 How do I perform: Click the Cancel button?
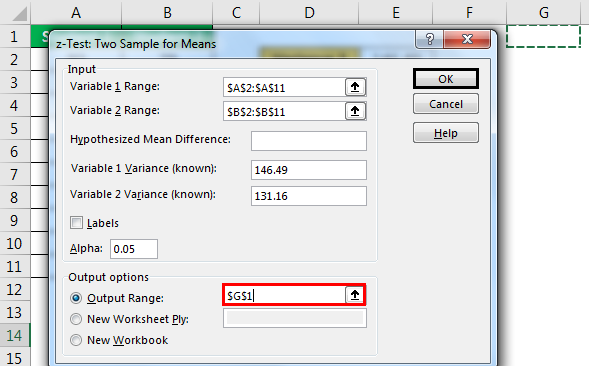[446, 104]
